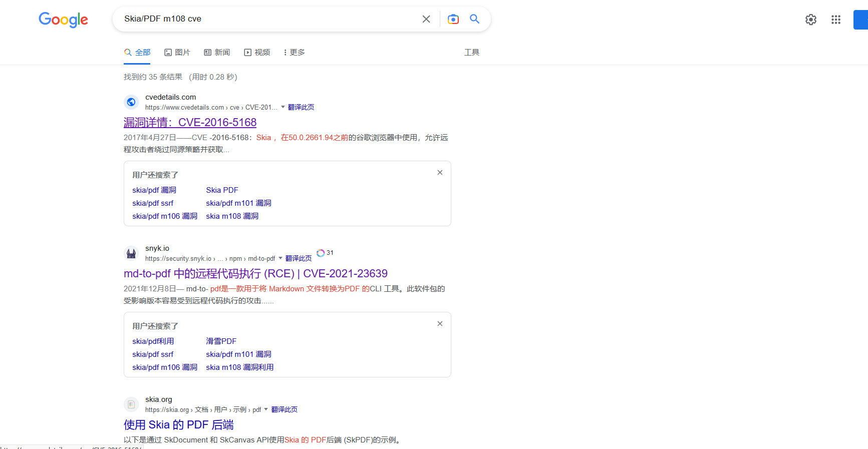The width and height of the screenshot is (868, 449).
Task: Click the skia.org site favicon
Action: [x=131, y=404]
